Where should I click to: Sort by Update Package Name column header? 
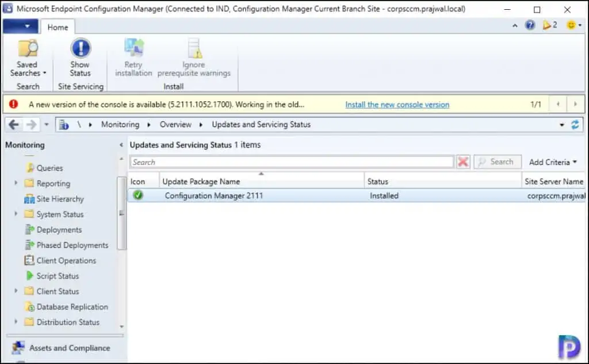tap(262, 181)
